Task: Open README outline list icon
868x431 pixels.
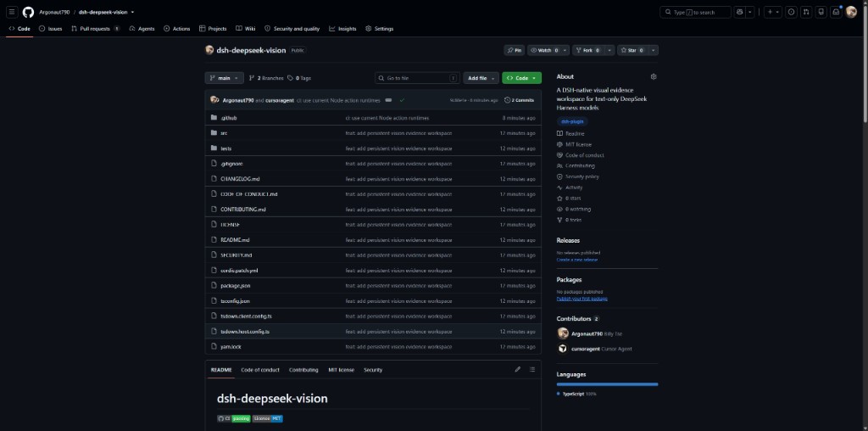Action: pyautogui.click(x=532, y=370)
